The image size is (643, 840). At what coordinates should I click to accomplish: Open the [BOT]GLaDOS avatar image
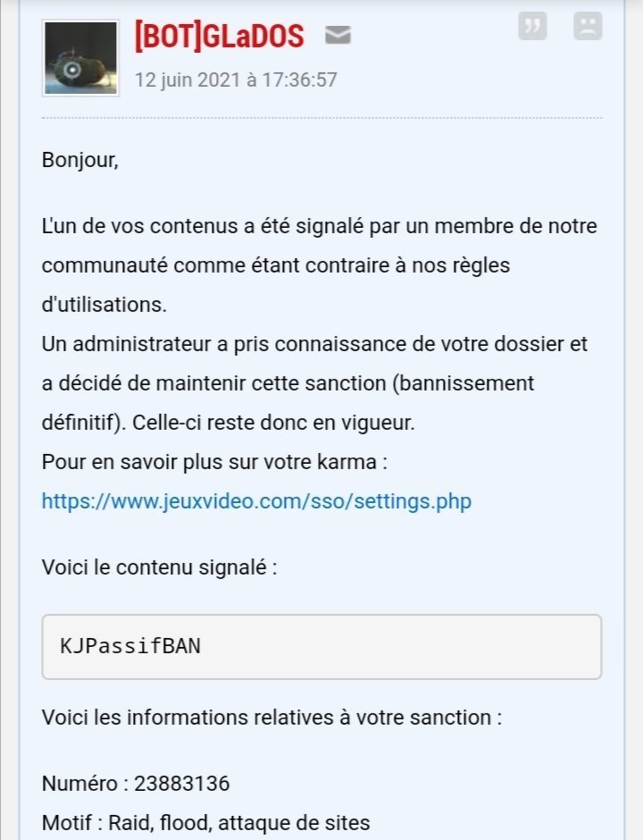(x=81, y=58)
